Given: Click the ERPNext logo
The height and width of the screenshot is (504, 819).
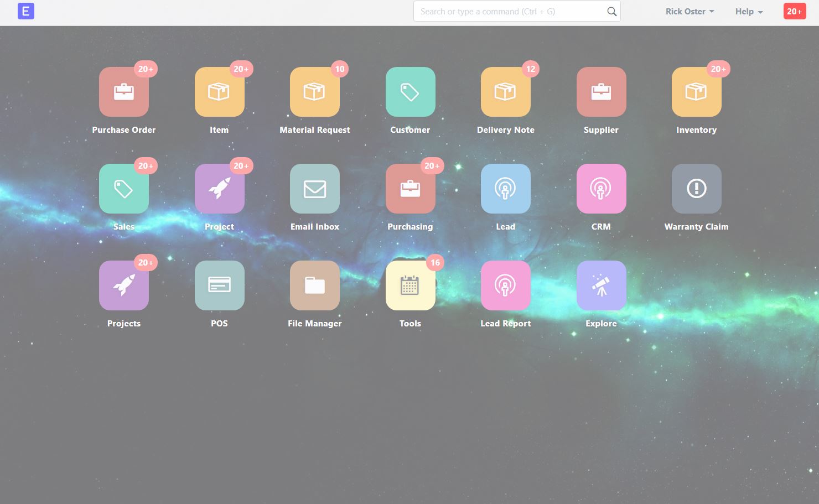Looking at the screenshot, I should [25, 11].
